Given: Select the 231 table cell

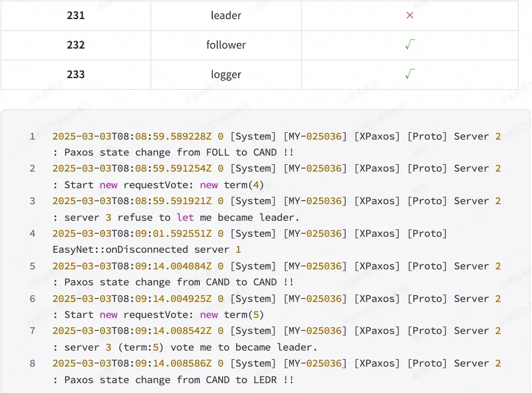Looking at the screenshot, I should tap(76, 15).
